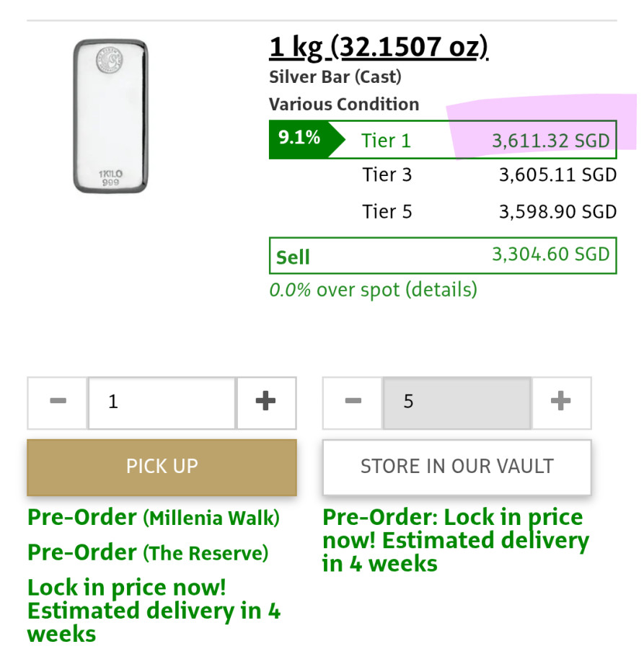Open the silver bar product image
This screenshot has width=644, height=649.
click(x=110, y=116)
